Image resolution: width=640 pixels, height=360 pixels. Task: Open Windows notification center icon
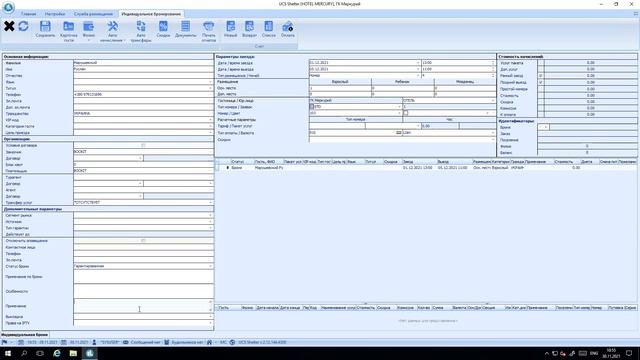[629, 353]
